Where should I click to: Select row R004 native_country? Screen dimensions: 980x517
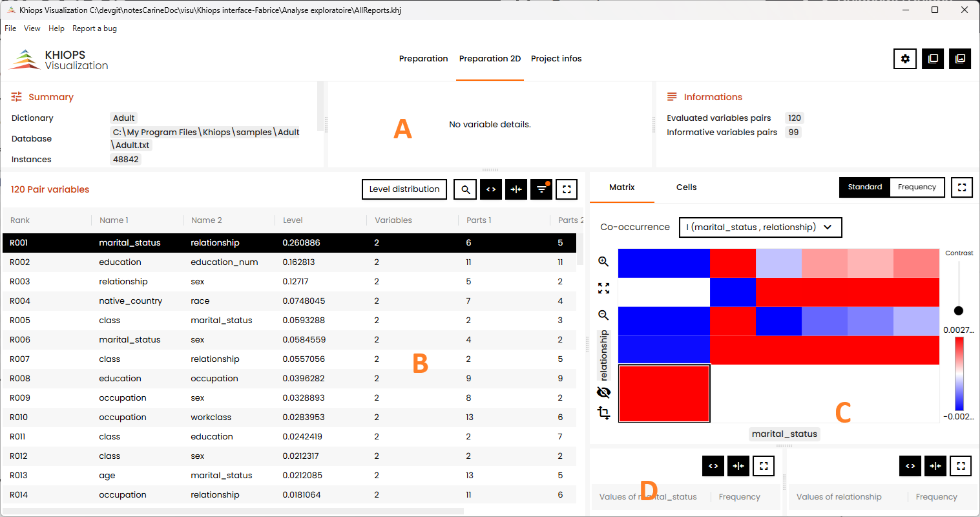click(x=289, y=301)
